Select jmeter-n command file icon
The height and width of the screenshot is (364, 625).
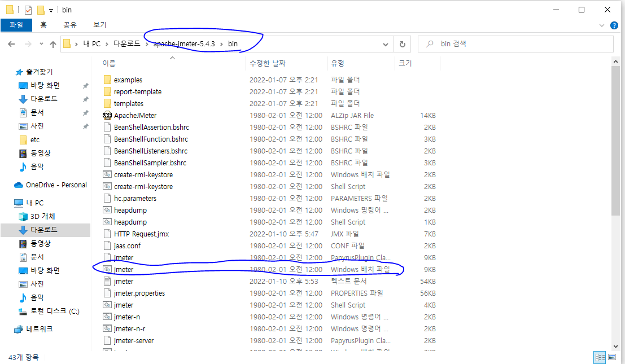107,317
